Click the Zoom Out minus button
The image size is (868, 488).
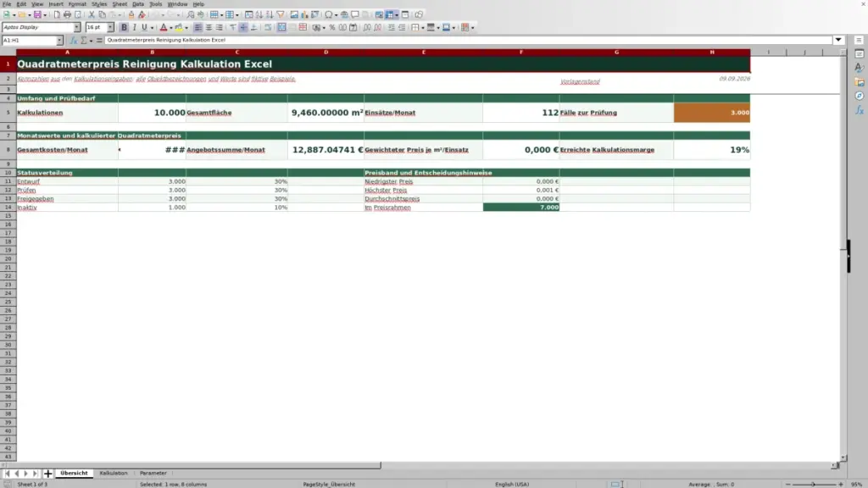(x=788, y=484)
